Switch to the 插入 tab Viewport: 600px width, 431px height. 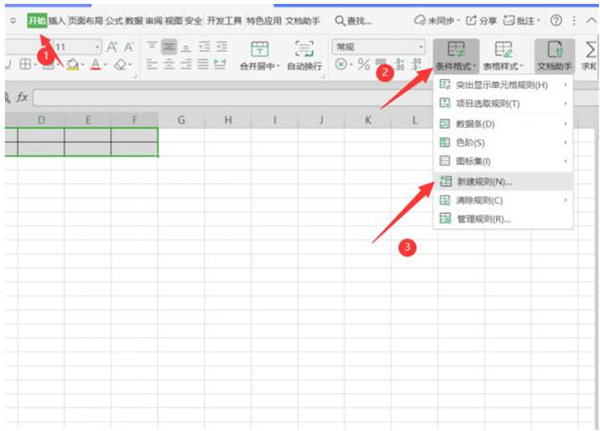[57, 20]
